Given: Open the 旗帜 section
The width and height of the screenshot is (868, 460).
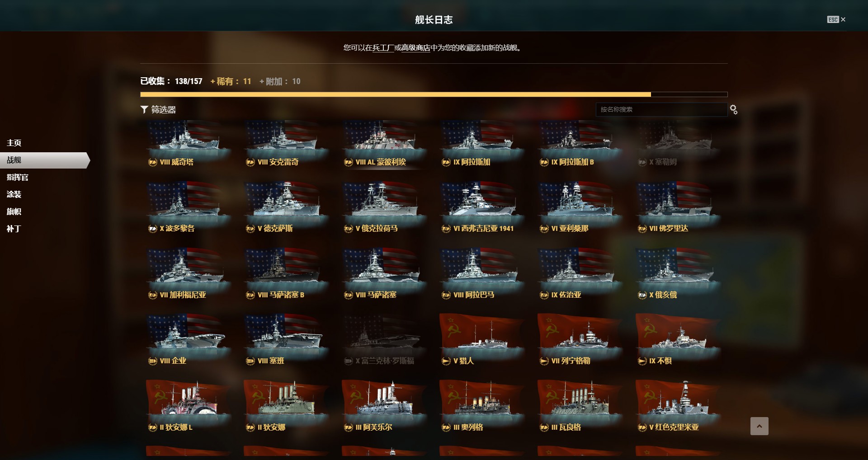Looking at the screenshot, I should pos(14,211).
